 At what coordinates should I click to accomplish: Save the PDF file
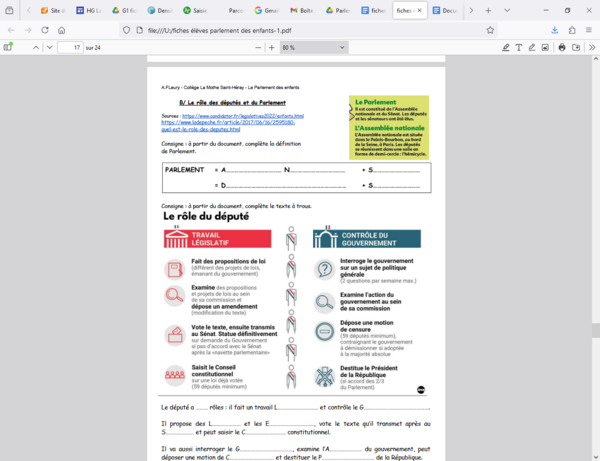[x=575, y=47]
